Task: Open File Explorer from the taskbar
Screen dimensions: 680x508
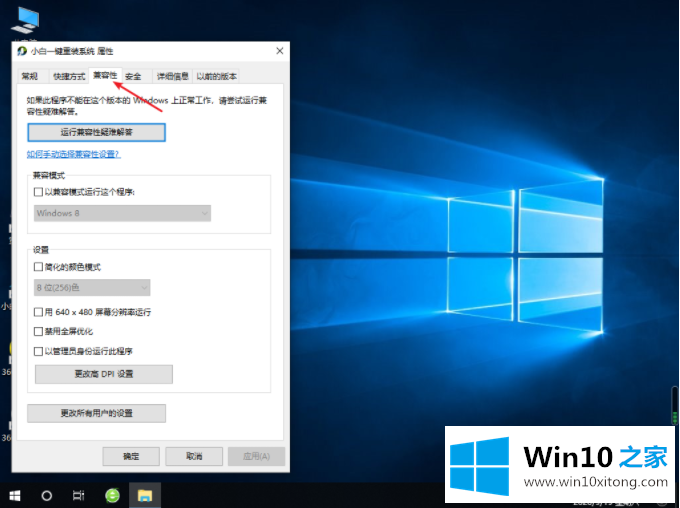Action: pyautogui.click(x=145, y=495)
